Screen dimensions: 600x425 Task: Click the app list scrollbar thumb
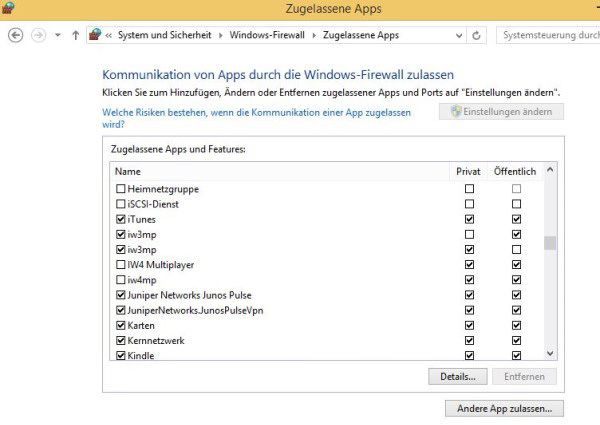(549, 243)
